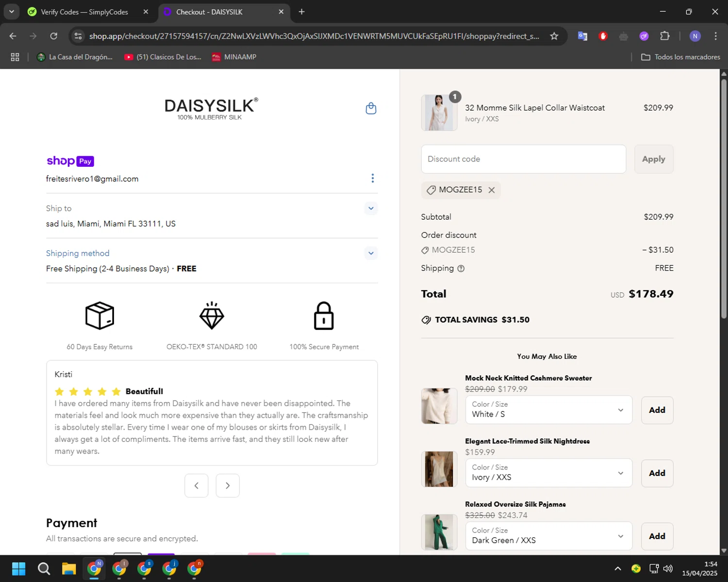
Task: Click the volume speaker tray icon
Action: [668, 568]
